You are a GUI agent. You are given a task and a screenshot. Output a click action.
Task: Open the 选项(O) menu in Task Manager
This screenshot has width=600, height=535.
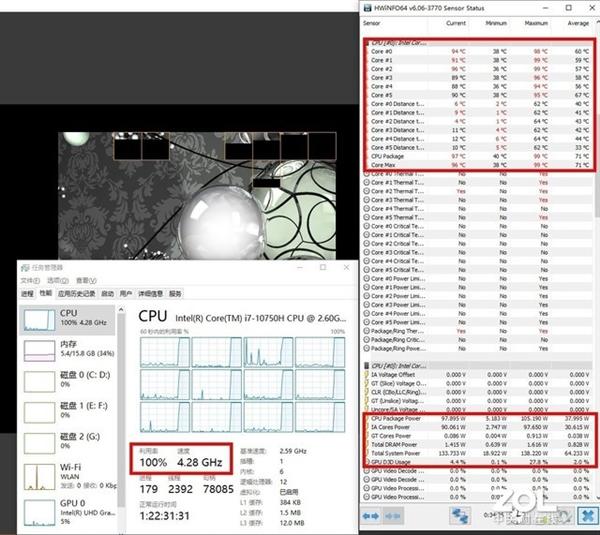[58, 281]
